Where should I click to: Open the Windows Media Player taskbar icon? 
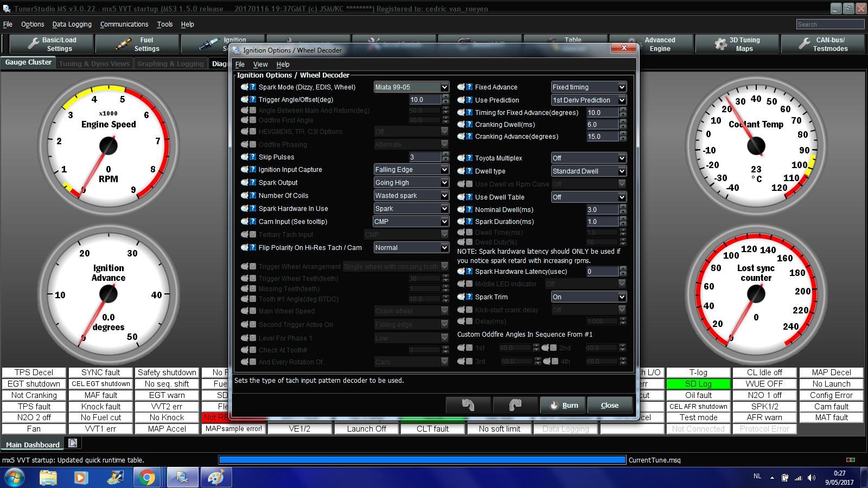(81, 478)
